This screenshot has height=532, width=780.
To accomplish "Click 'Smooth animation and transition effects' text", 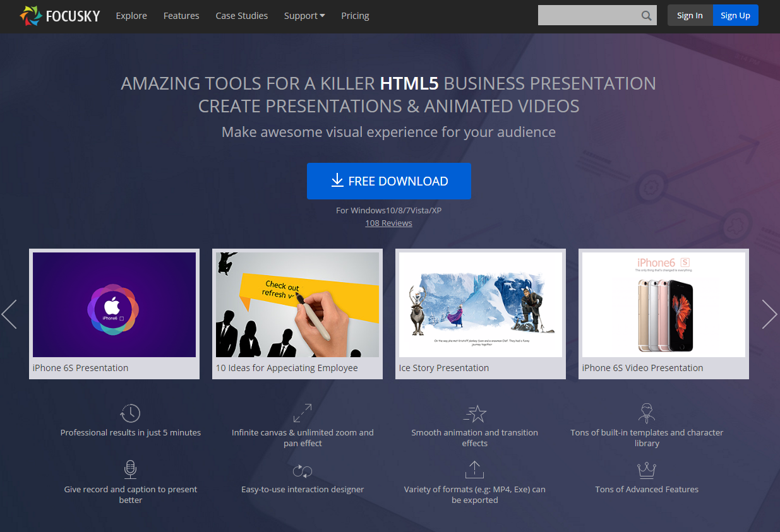I will click(475, 438).
